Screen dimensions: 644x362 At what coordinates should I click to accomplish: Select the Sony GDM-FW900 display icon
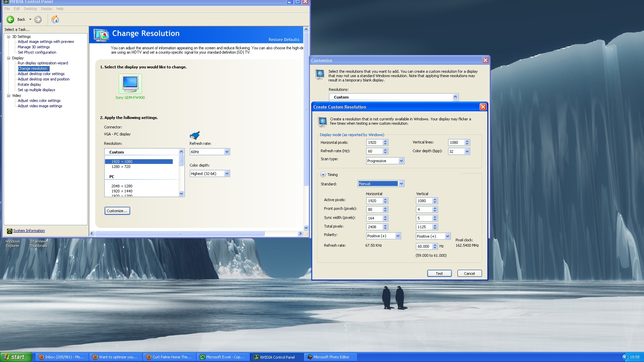(x=130, y=83)
